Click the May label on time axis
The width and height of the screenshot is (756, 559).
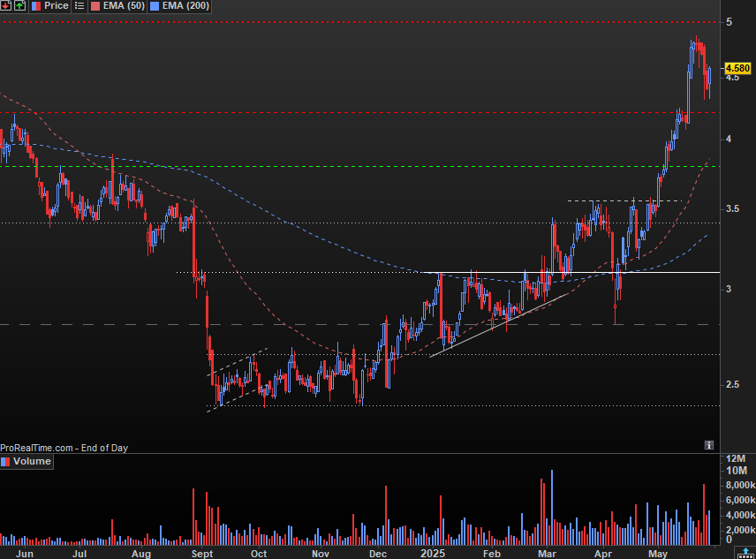click(658, 554)
